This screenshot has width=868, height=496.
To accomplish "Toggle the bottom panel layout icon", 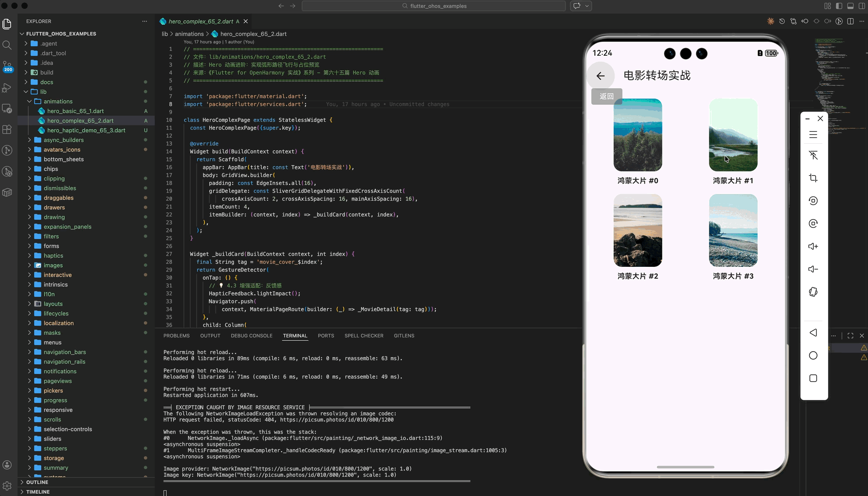I will tap(850, 6).
